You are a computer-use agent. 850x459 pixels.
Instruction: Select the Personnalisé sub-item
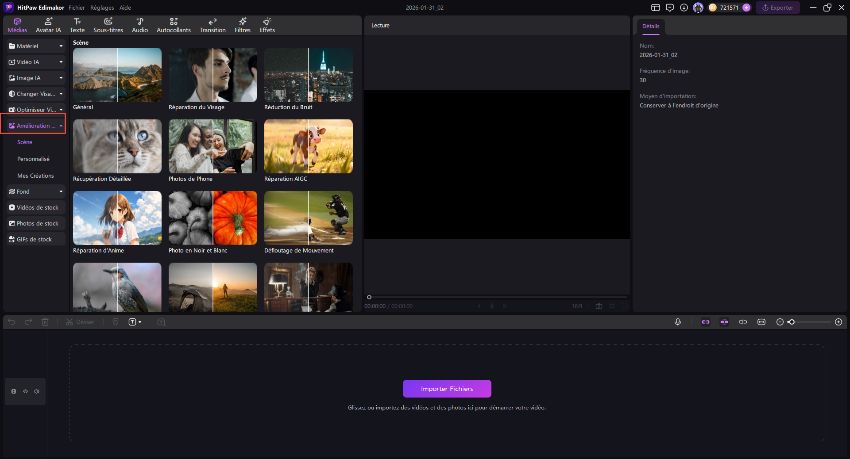pyautogui.click(x=33, y=158)
